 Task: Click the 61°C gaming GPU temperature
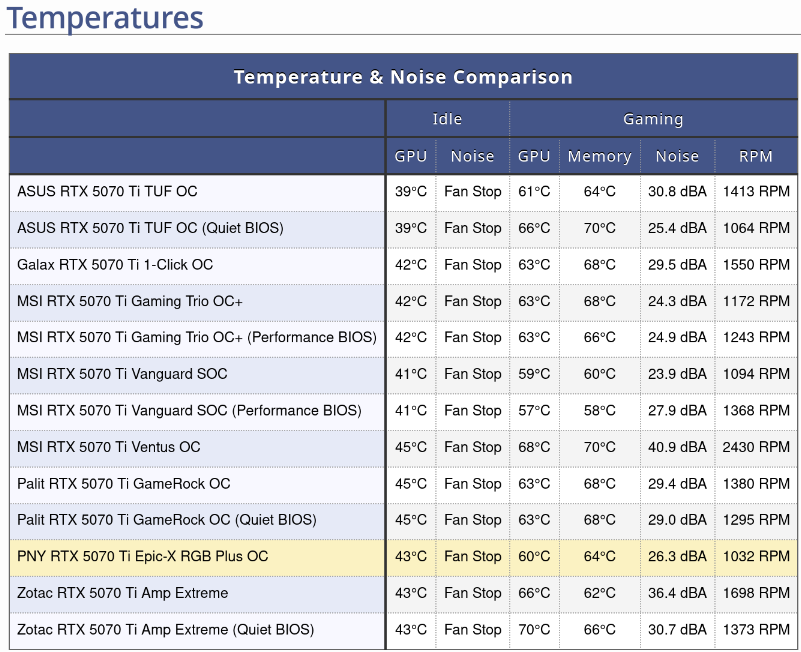[534, 192]
